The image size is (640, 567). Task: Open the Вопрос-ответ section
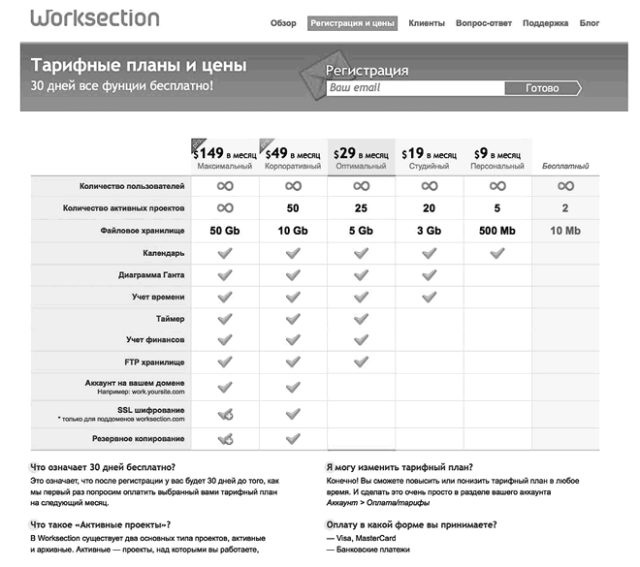coord(482,23)
